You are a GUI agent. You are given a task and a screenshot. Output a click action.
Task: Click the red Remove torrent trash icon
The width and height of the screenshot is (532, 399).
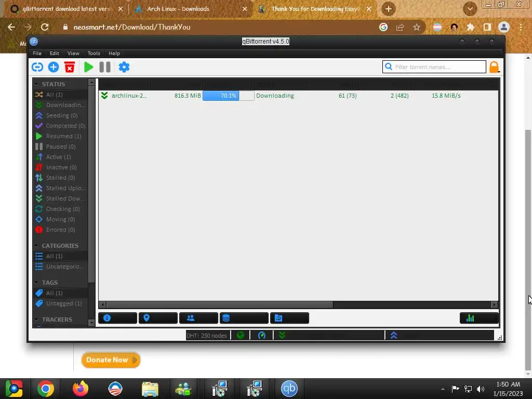pyautogui.click(x=70, y=67)
